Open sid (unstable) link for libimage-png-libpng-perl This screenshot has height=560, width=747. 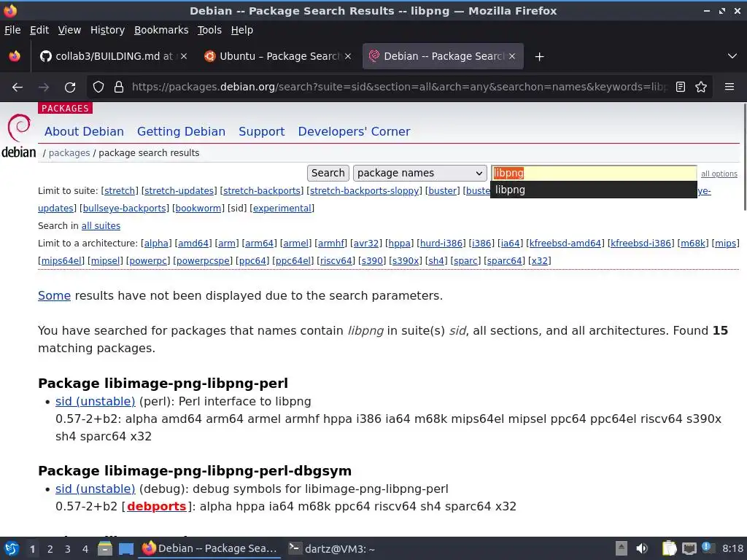pyautogui.click(x=96, y=402)
